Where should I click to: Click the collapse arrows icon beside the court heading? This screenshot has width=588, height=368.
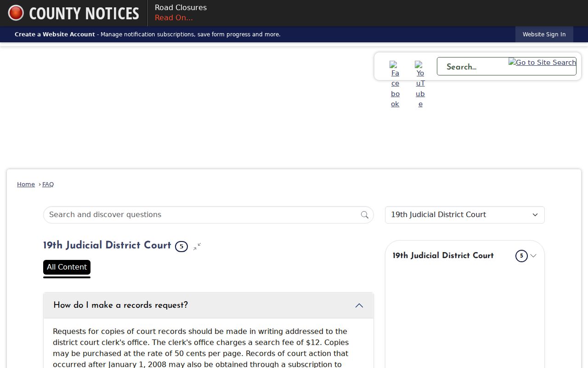click(197, 247)
